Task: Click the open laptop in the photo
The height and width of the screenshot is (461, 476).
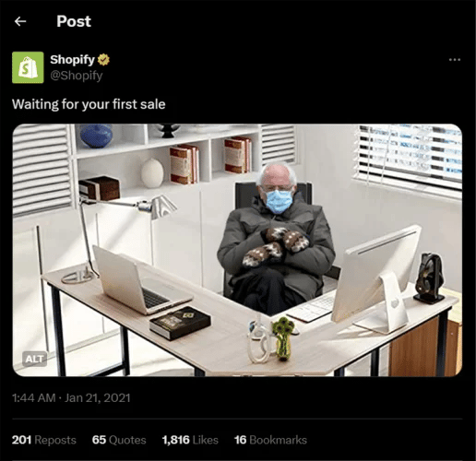Action: coord(142,281)
